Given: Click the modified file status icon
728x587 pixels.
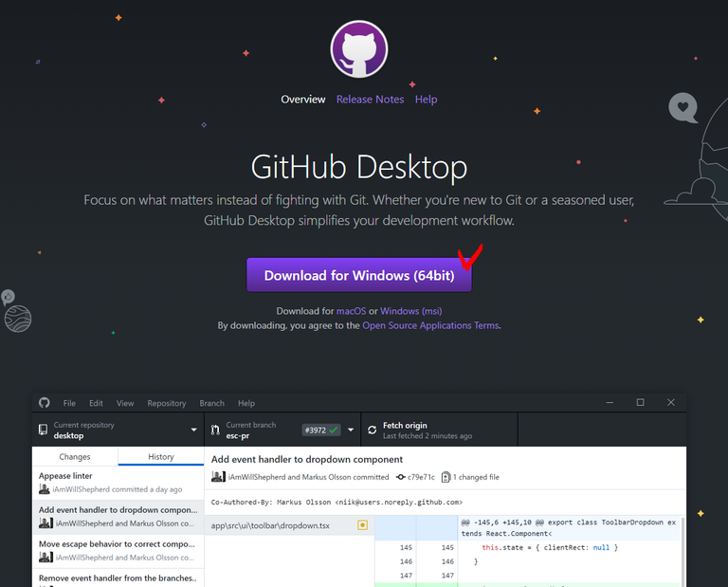Looking at the screenshot, I should click(363, 524).
